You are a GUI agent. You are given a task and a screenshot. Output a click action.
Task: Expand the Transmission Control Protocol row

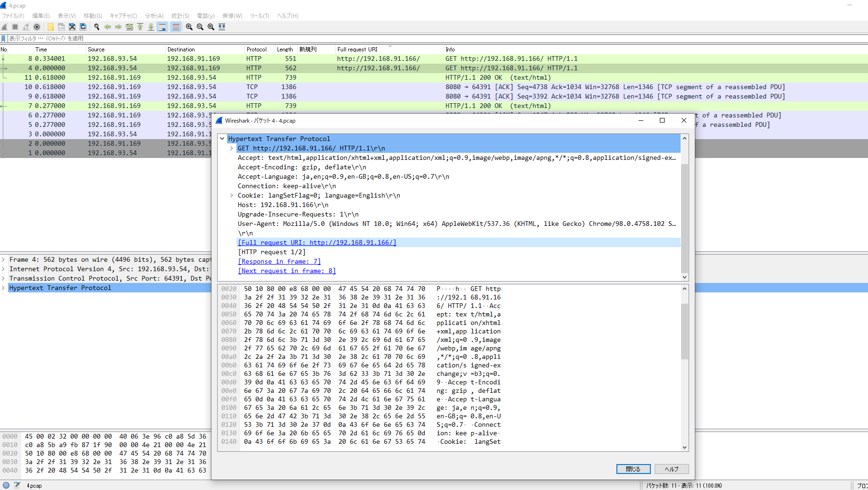(4, 278)
